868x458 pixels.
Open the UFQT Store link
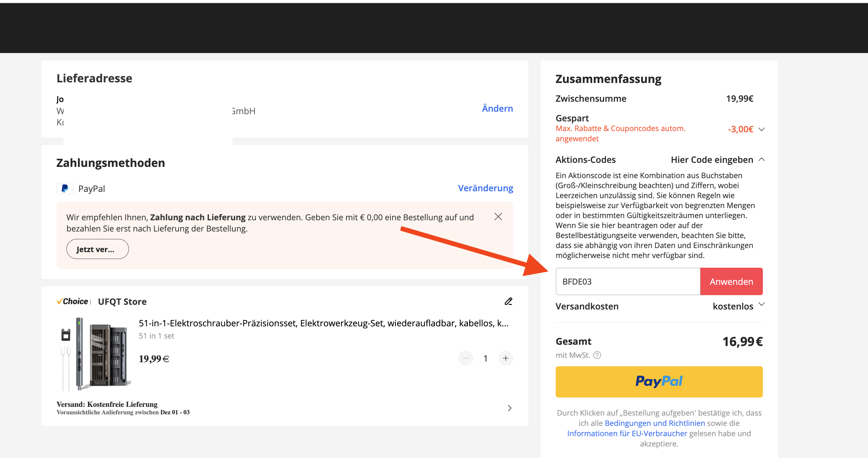(x=122, y=302)
